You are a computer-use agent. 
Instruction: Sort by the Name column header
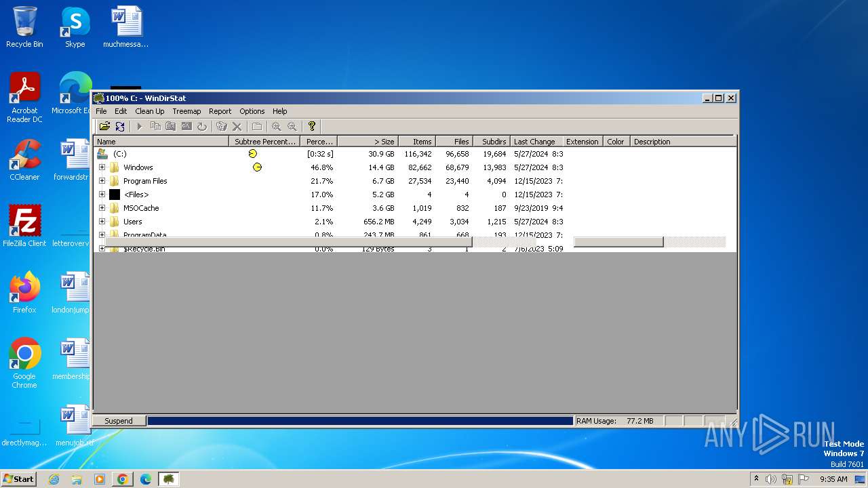point(161,142)
